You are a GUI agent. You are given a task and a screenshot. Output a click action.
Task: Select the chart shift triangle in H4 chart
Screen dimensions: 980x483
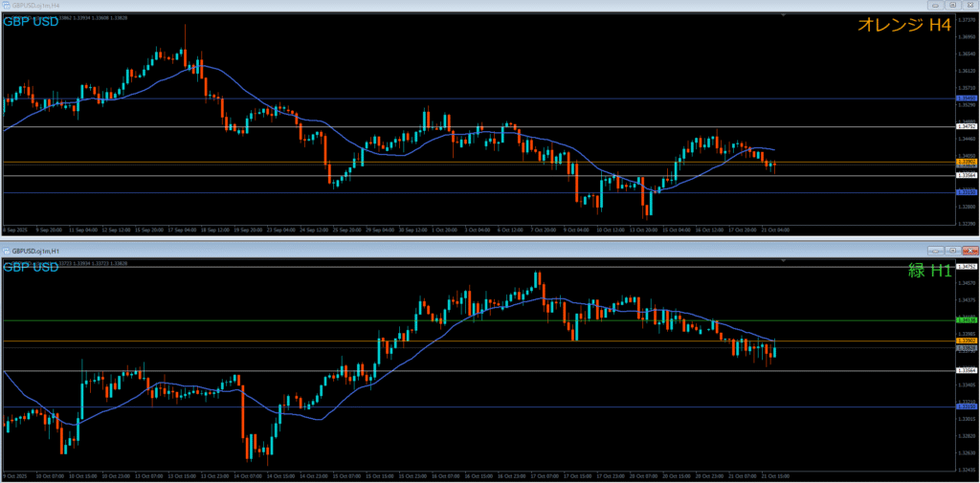(783, 16)
